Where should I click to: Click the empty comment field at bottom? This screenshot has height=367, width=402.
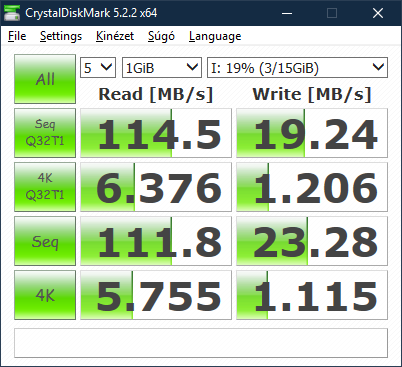[x=201, y=343]
